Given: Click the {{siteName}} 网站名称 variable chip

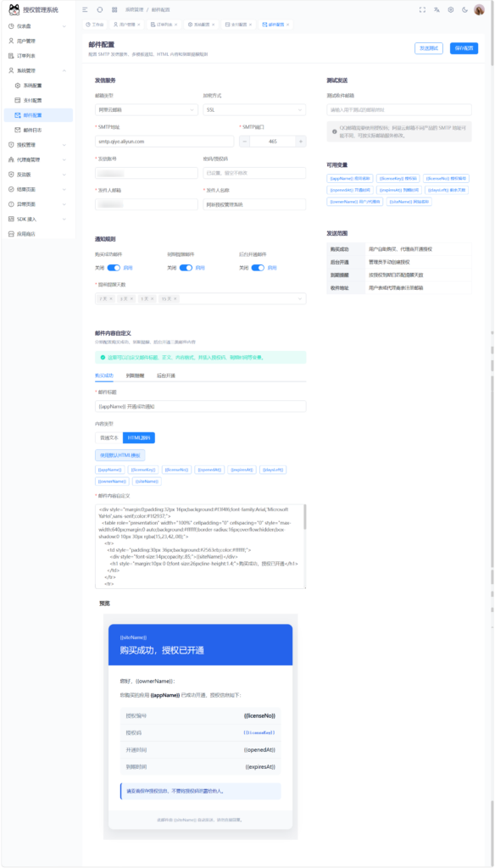Looking at the screenshot, I should pyautogui.click(x=409, y=202).
